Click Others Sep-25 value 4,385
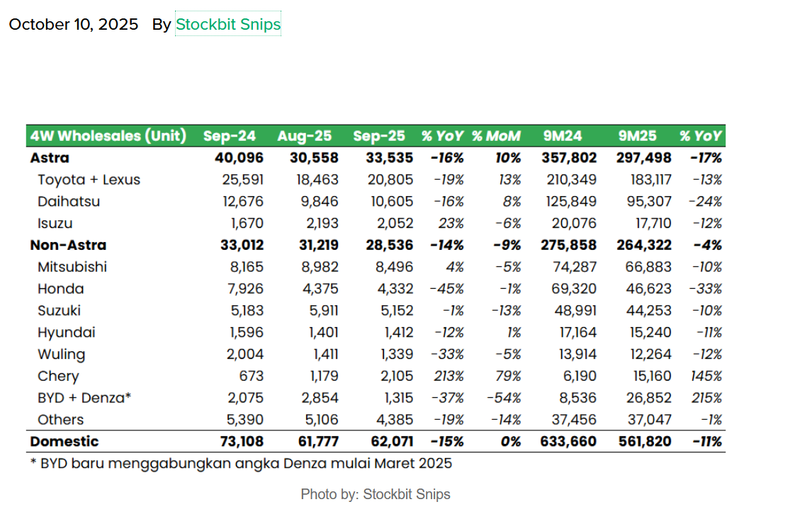 click(395, 419)
